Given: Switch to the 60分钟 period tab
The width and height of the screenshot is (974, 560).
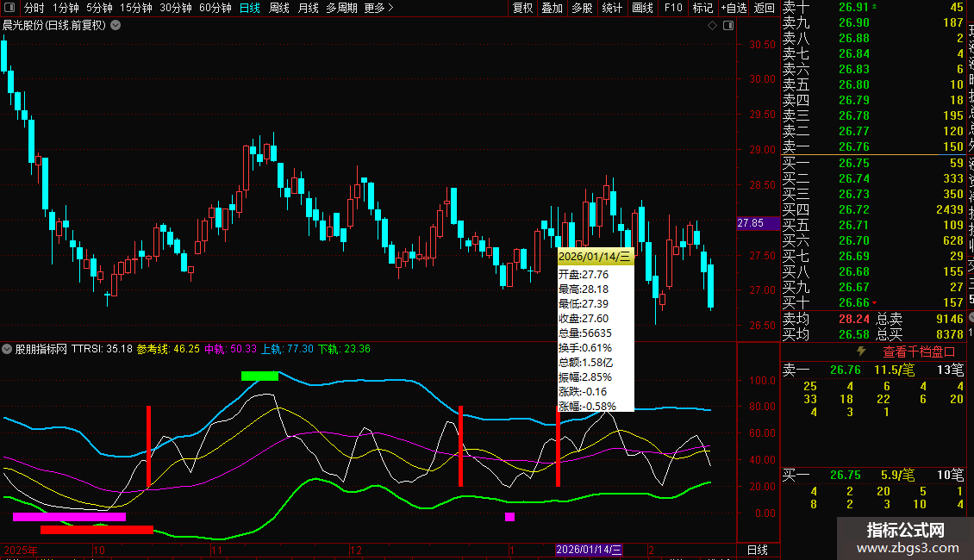Looking at the screenshot, I should (x=215, y=8).
